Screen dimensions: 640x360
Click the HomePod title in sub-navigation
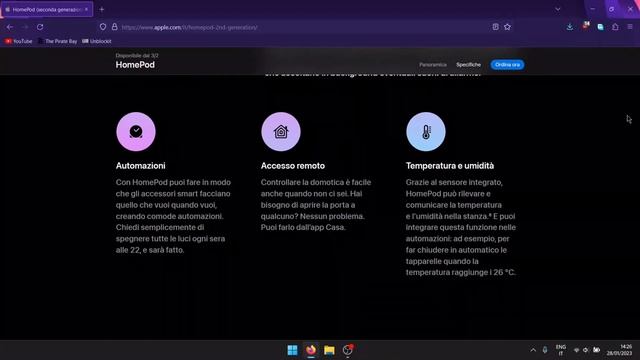(135, 64)
